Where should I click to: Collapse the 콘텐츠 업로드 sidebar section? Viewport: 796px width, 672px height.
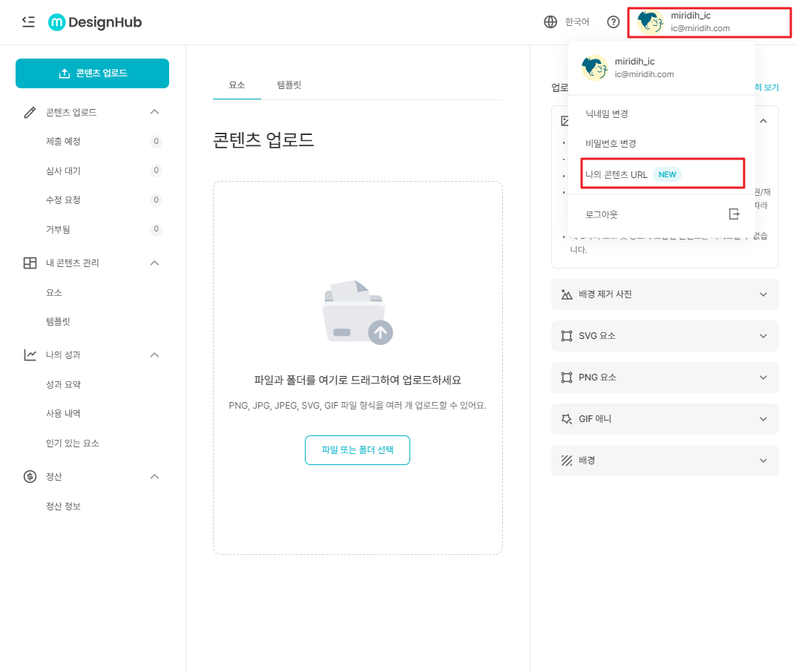[154, 112]
